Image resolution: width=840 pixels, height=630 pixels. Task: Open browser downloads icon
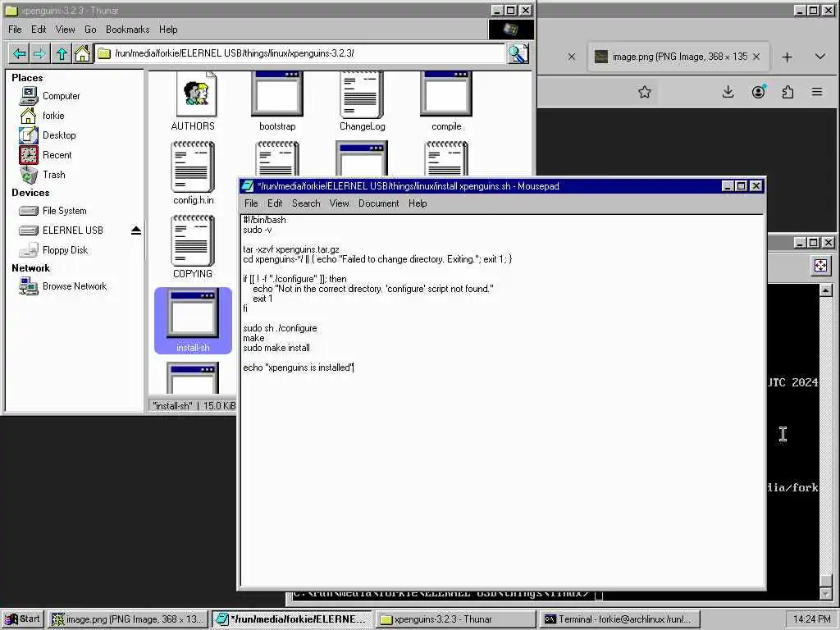728,92
